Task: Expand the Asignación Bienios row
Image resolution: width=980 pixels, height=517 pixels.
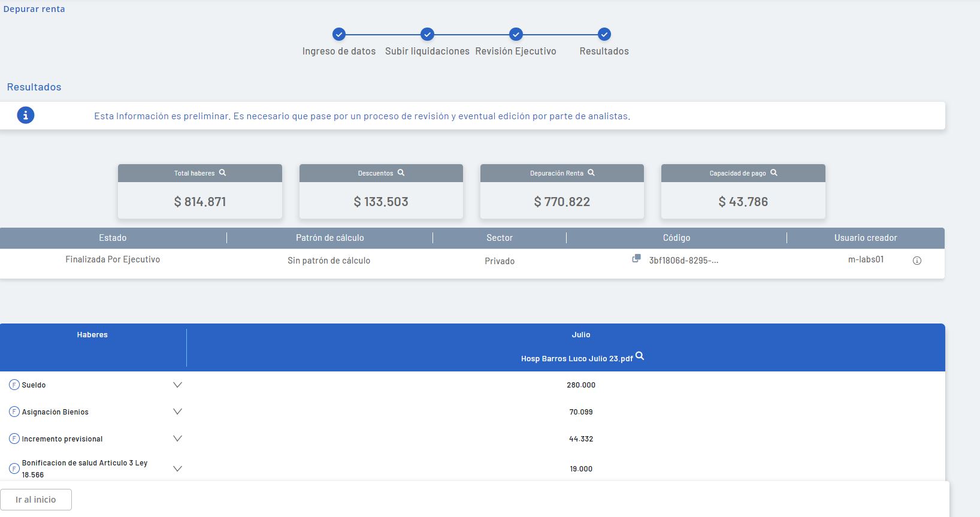Action: point(177,412)
